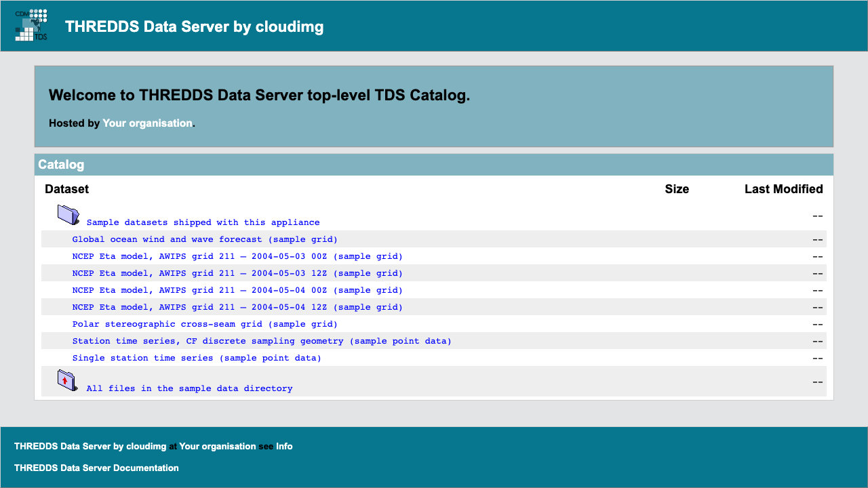868x488 pixels.
Task: Open THREDDS Data Server by cloudimg header title
Action: point(194,27)
